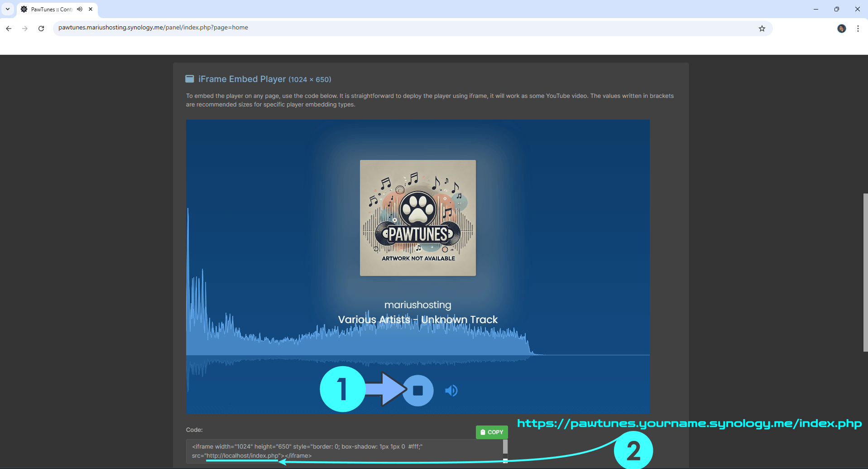This screenshot has width=868, height=469.
Task: Open the tab search dropdown arrow
Action: [8, 9]
